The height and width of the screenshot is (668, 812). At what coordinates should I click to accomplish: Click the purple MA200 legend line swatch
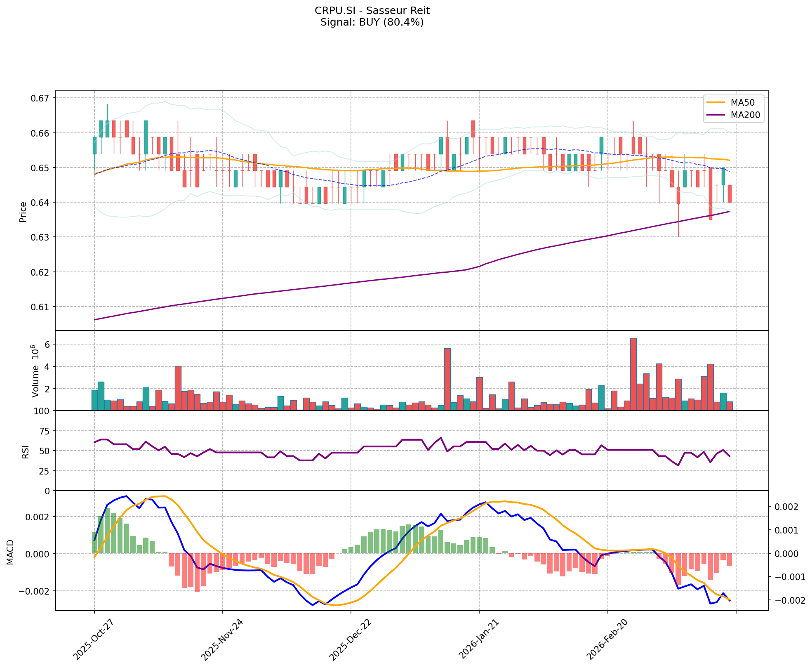716,115
